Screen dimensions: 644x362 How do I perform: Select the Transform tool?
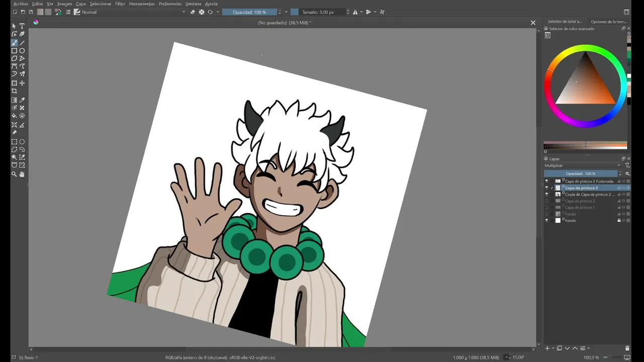pos(14,83)
